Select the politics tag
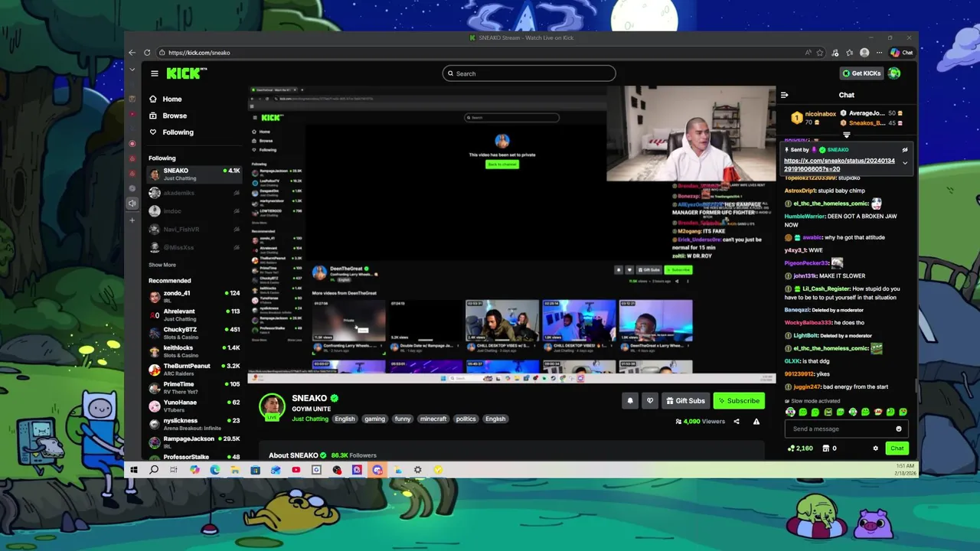 click(x=466, y=419)
